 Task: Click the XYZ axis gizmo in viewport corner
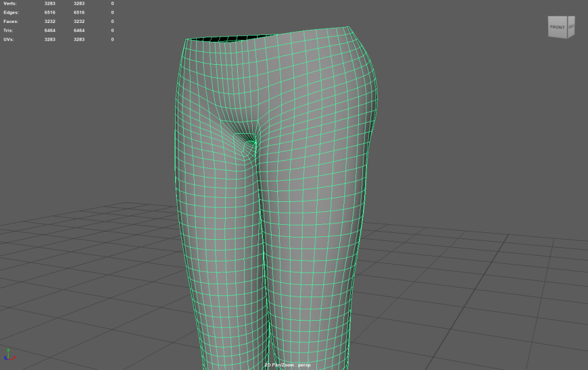[x=8, y=355]
